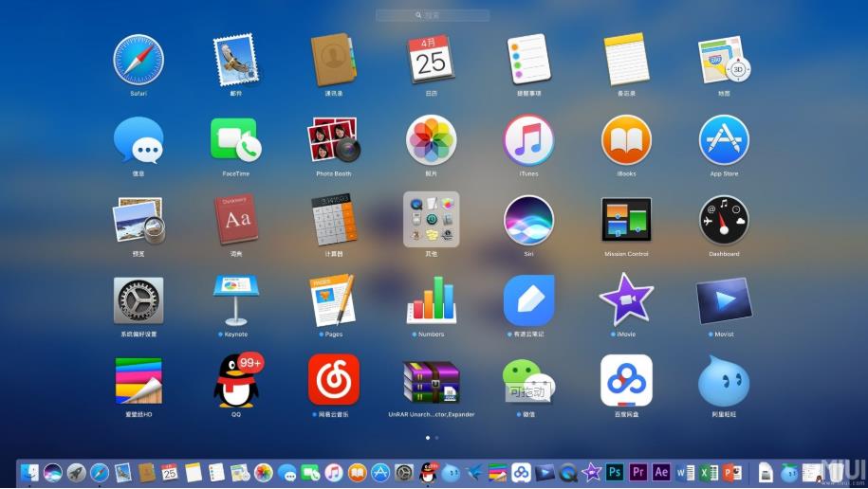
Task: Start Keynote from the Launchpad grid
Action: pos(236,300)
